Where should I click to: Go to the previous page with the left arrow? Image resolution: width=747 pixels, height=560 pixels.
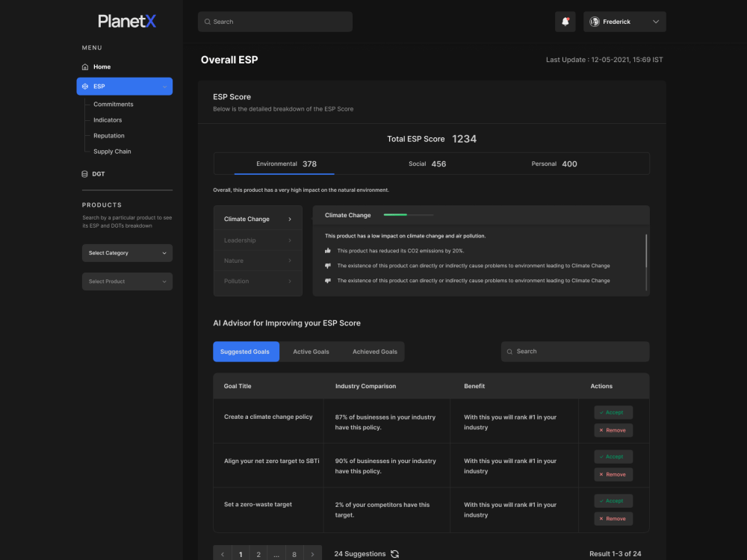[x=223, y=554]
